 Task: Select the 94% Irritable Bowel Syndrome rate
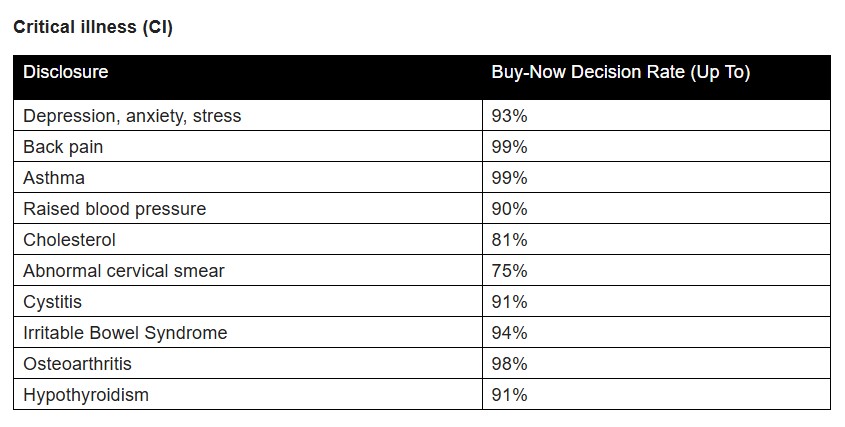[509, 333]
